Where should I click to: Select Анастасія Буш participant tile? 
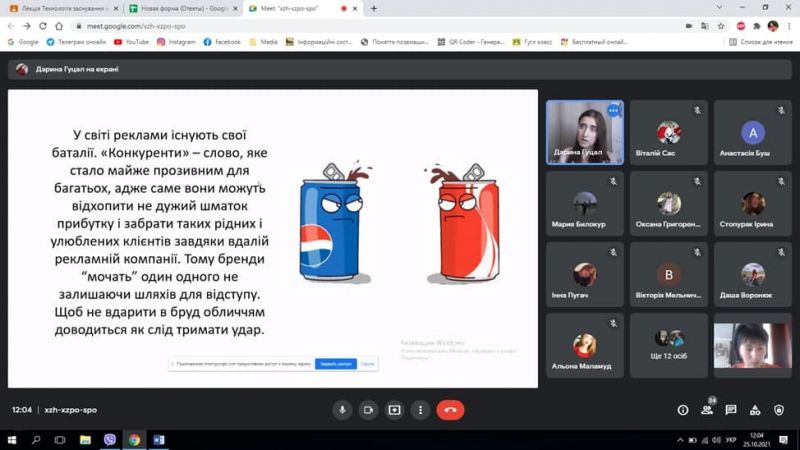point(753,133)
